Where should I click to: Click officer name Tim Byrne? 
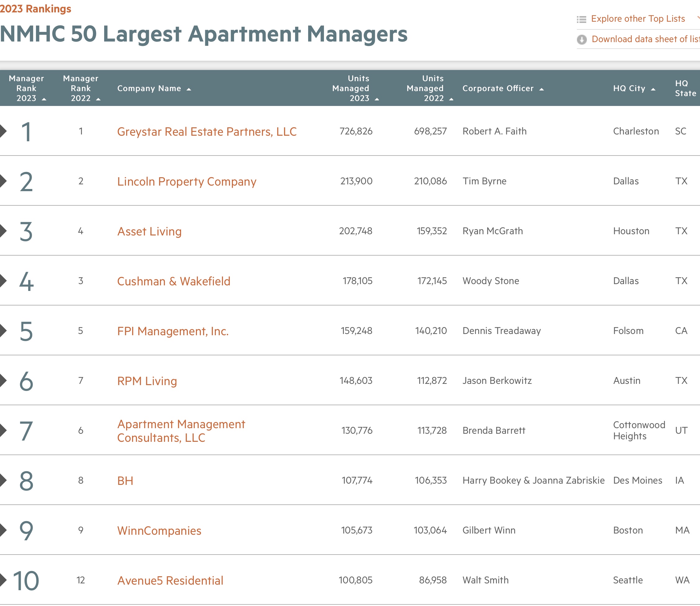(x=484, y=181)
